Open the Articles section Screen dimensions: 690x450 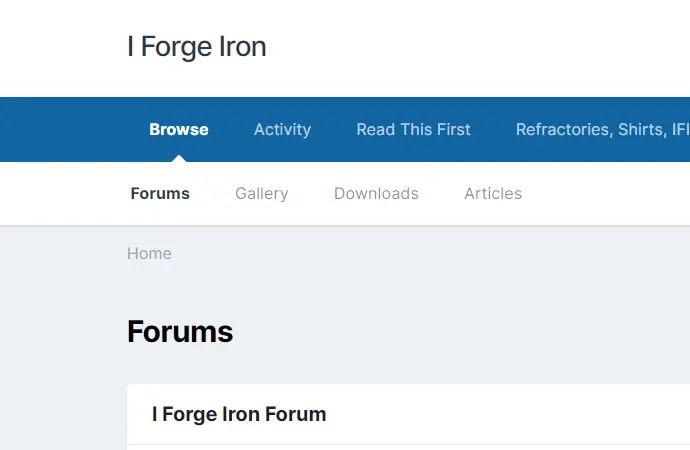click(x=493, y=194)
